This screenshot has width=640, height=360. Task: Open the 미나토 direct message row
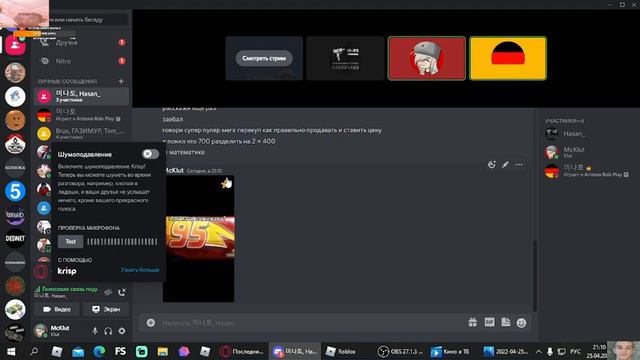click(81, 115)
